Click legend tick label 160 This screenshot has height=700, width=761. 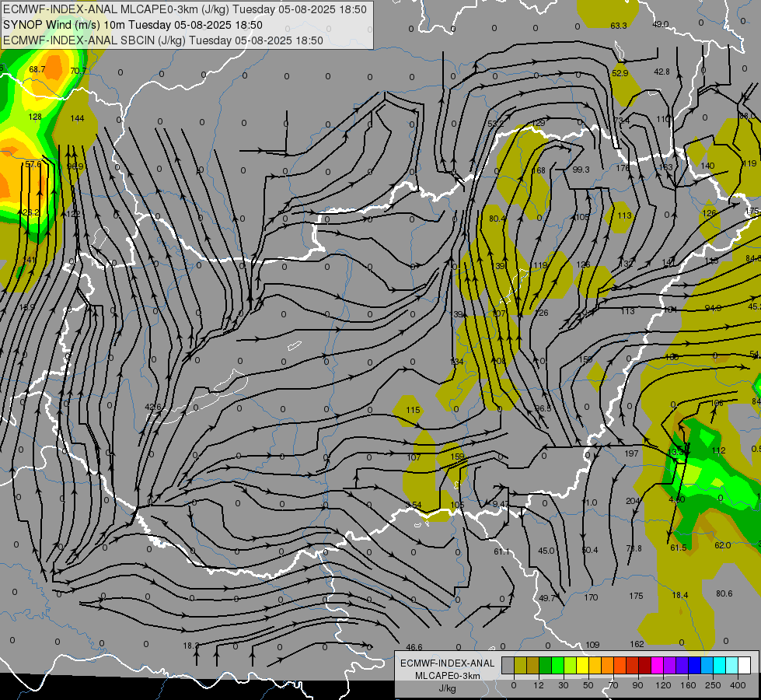[688, 685]
